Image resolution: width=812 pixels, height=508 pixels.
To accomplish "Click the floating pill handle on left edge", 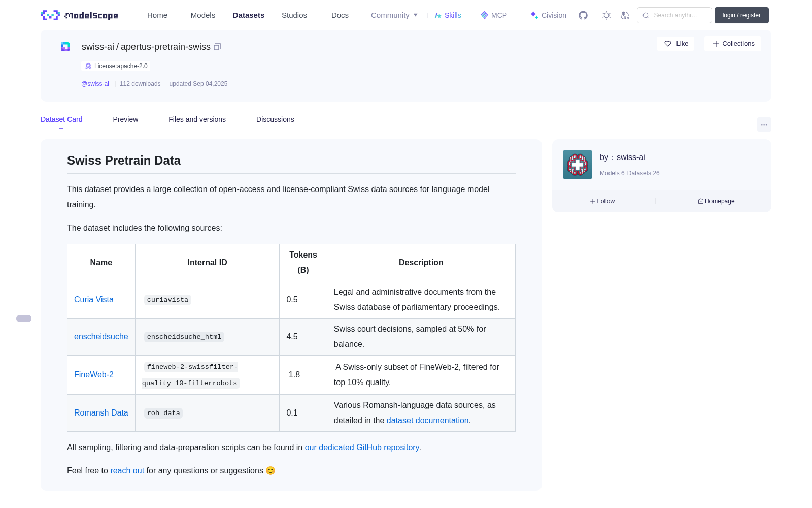I will point(24,319).
